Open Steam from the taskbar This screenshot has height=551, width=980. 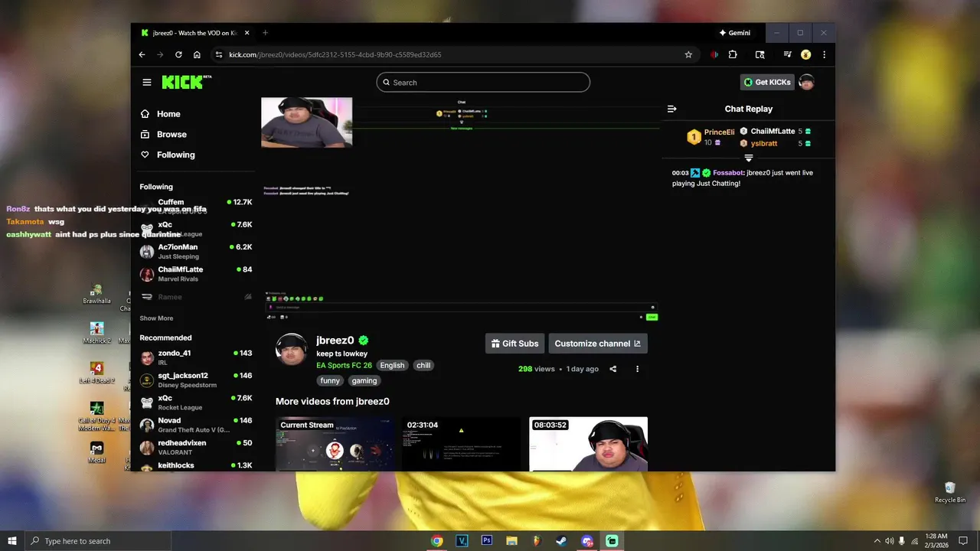pyautogui.click(x=561, y=541)
